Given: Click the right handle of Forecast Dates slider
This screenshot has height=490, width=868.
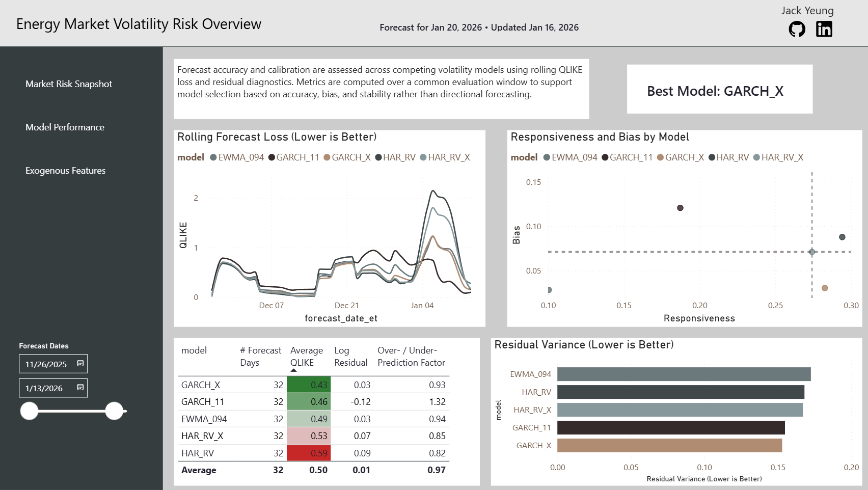Looking at the screenshot, I should [114, 411].
